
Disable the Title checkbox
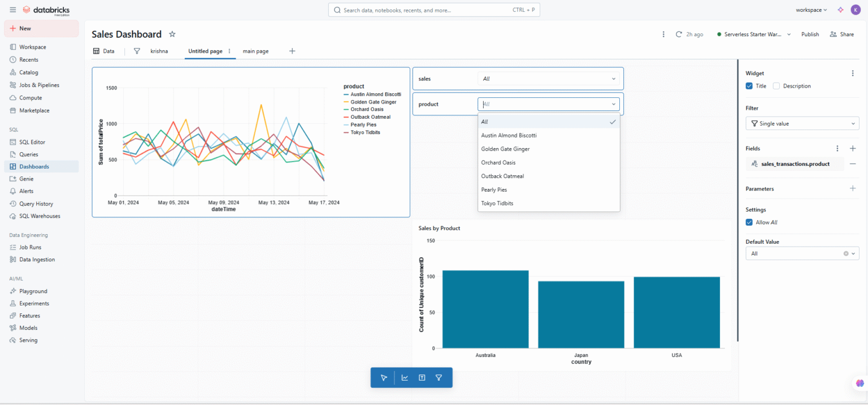749,85
